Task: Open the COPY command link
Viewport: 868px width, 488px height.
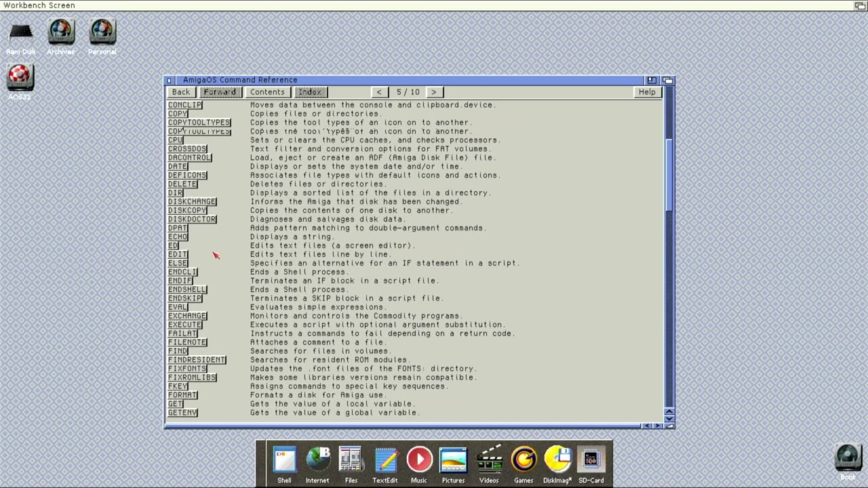Action: 178,114
